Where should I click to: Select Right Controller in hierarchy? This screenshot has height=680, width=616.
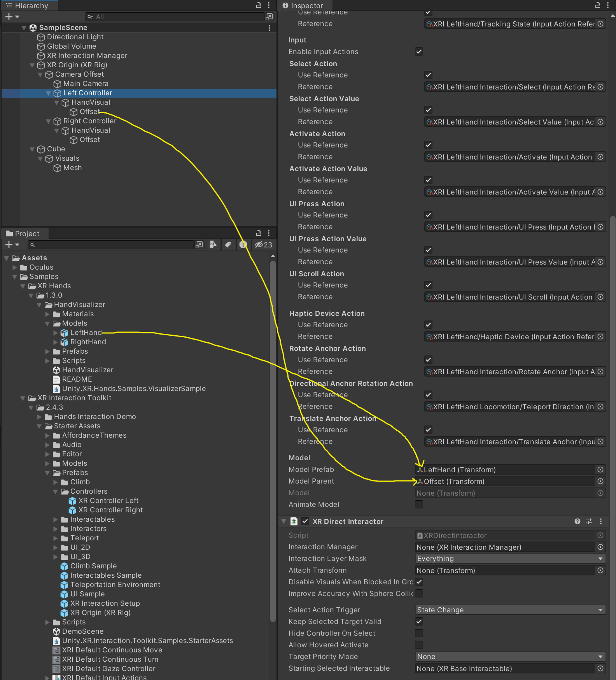coord(90,121)
